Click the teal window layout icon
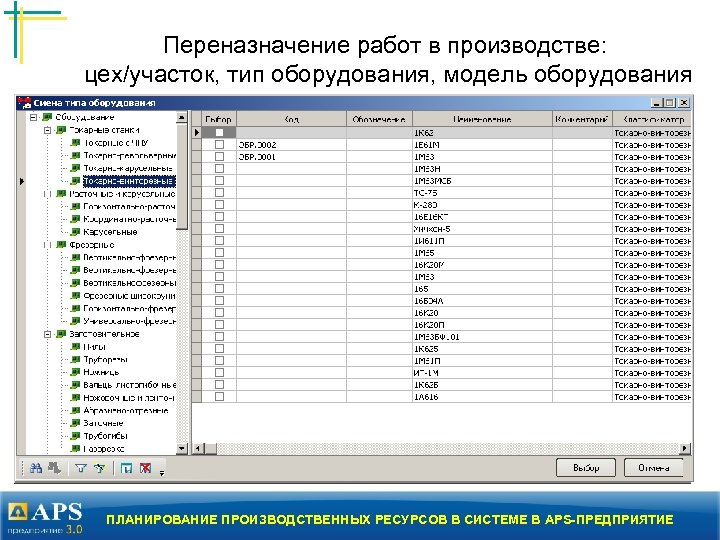720x540 pixels. [x=126, y=468]
